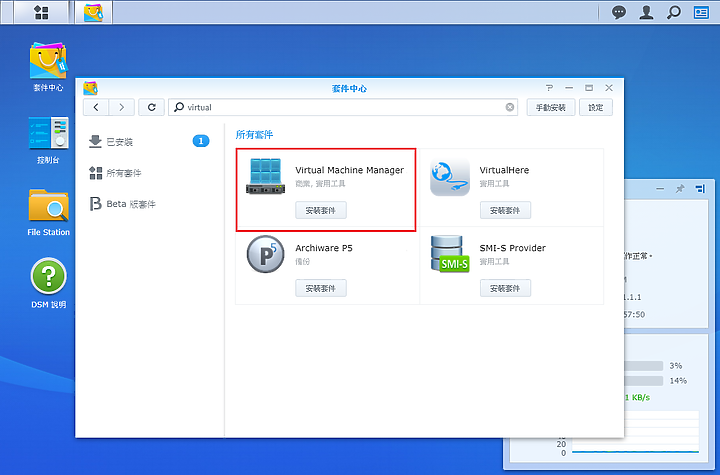Open the DSM 說明 help shortcut
This screenshot has height=475, width=720.
click(x=48, y=283)
